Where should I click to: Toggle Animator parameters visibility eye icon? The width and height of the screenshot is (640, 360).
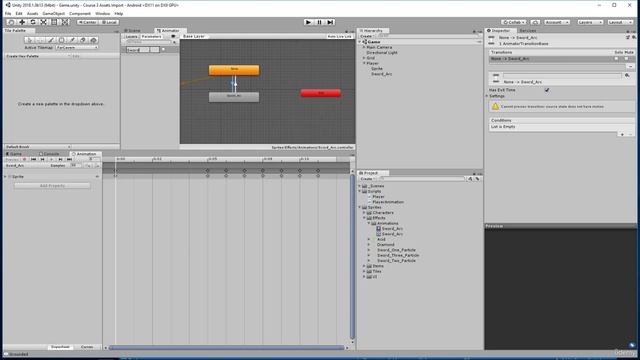point(173,36)
